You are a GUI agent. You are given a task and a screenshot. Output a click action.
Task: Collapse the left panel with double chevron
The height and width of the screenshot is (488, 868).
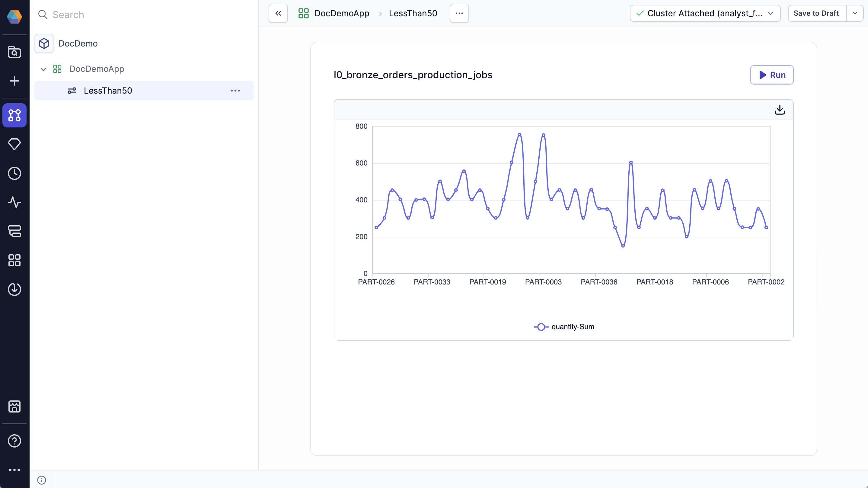pos(278,14)
